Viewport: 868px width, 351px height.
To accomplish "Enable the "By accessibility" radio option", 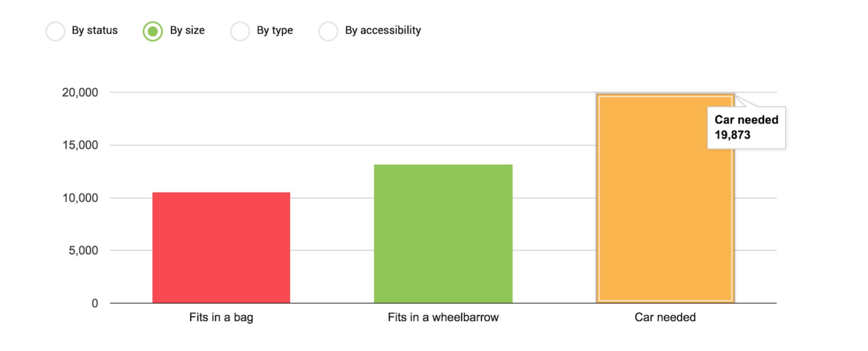I will pyautogui.click(x=328, y=31).
